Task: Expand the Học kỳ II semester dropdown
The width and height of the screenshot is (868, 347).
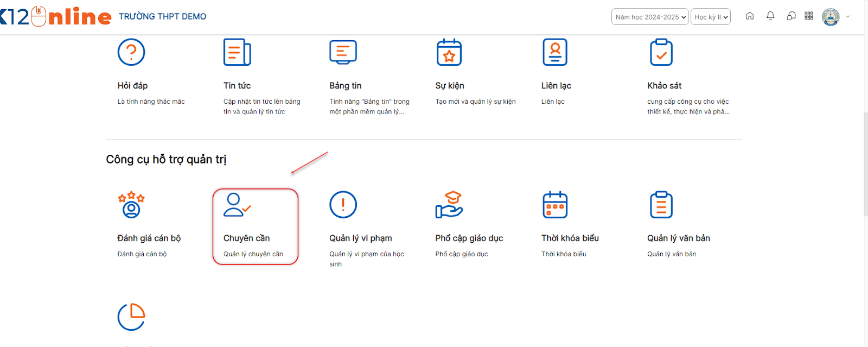Action: pos(711,17)
